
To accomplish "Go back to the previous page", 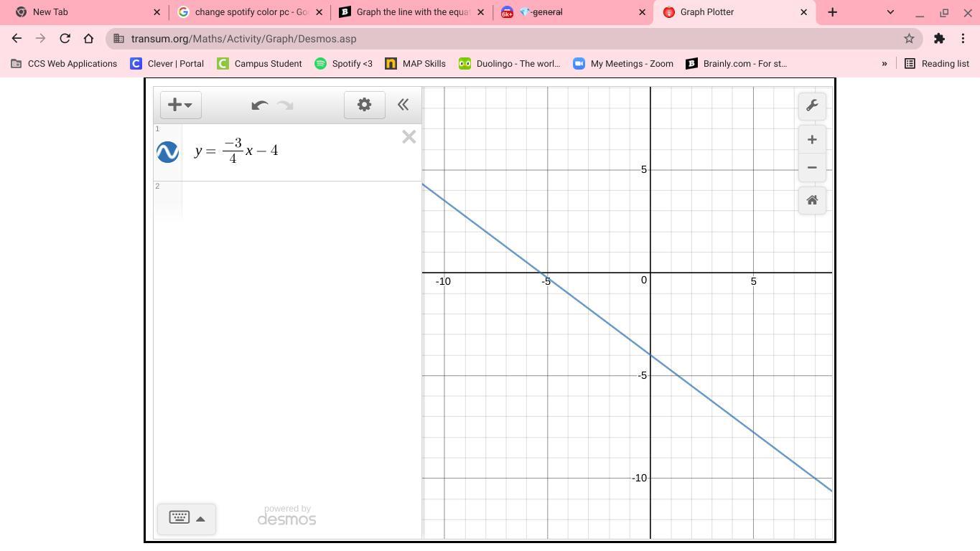I will [17, 39].
